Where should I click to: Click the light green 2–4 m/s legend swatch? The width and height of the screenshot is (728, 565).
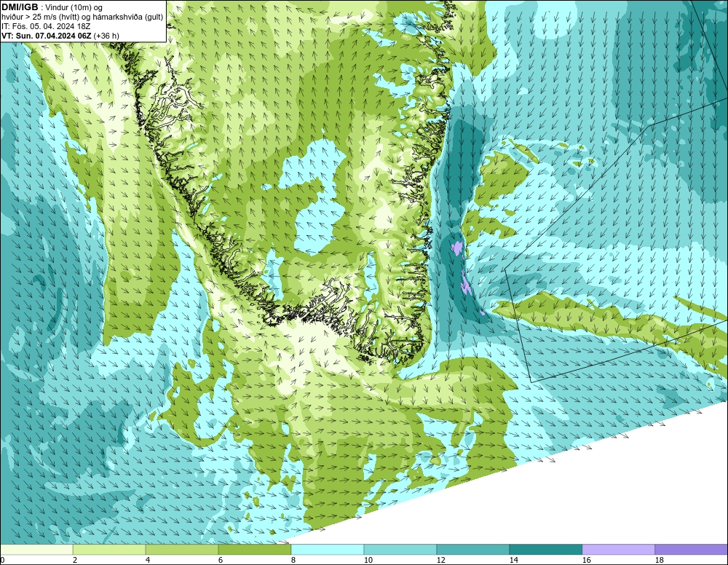pyautogui.click(x=110, y=550)
